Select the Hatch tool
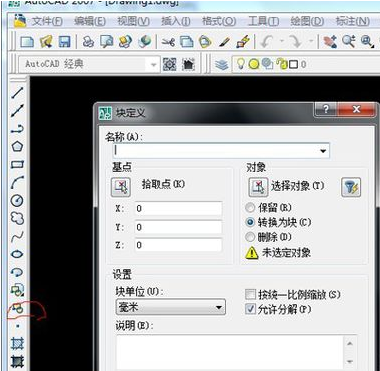 coord(17,344)
